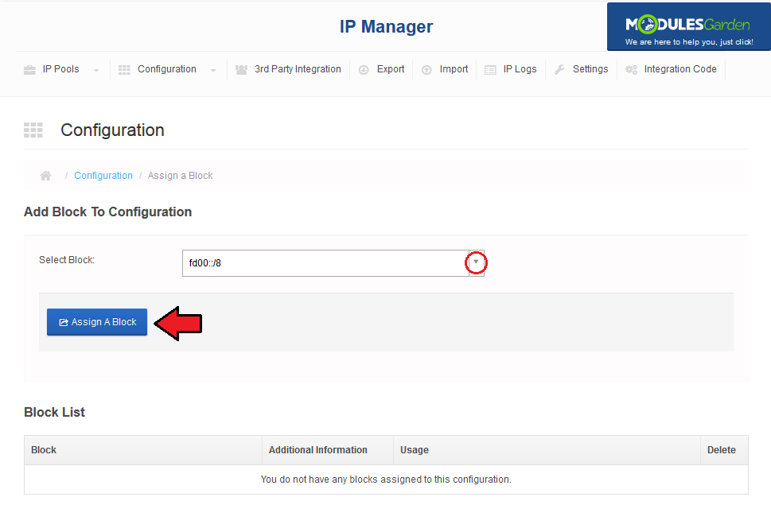Click the 3rd Party Integration users icon
This screenshot has width=771, height=532.
click(x=241, y=70)
